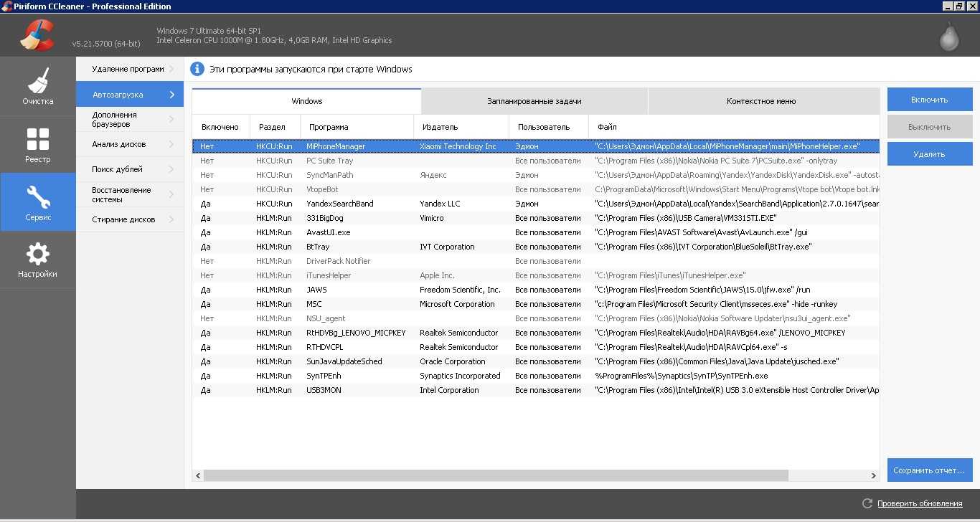Switch to Запланированные задачи tab
980x522 pixels.
click(534, 101)
